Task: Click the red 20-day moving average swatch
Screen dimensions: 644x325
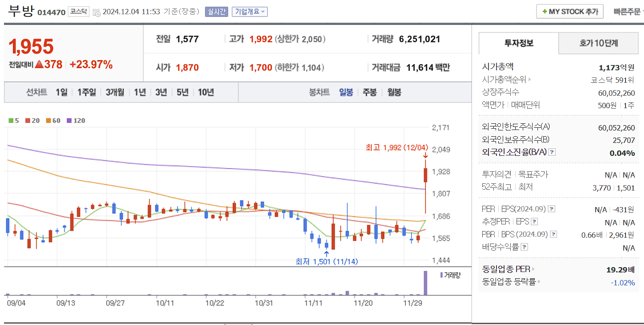Action: click(28, 121)
